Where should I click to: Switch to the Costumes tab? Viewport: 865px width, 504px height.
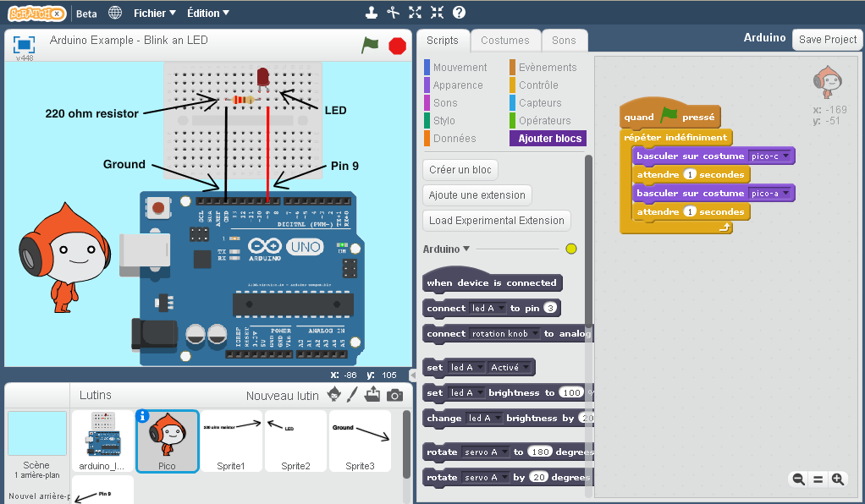[x=504, y=41]
